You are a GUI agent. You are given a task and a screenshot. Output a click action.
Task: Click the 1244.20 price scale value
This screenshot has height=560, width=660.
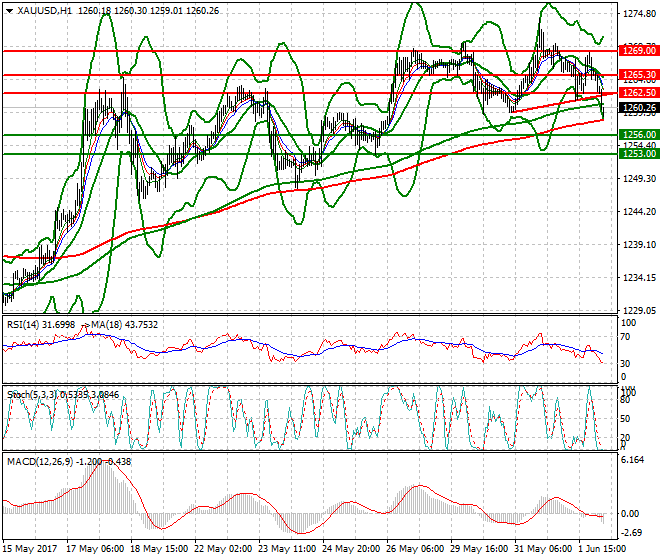[639, 211]
